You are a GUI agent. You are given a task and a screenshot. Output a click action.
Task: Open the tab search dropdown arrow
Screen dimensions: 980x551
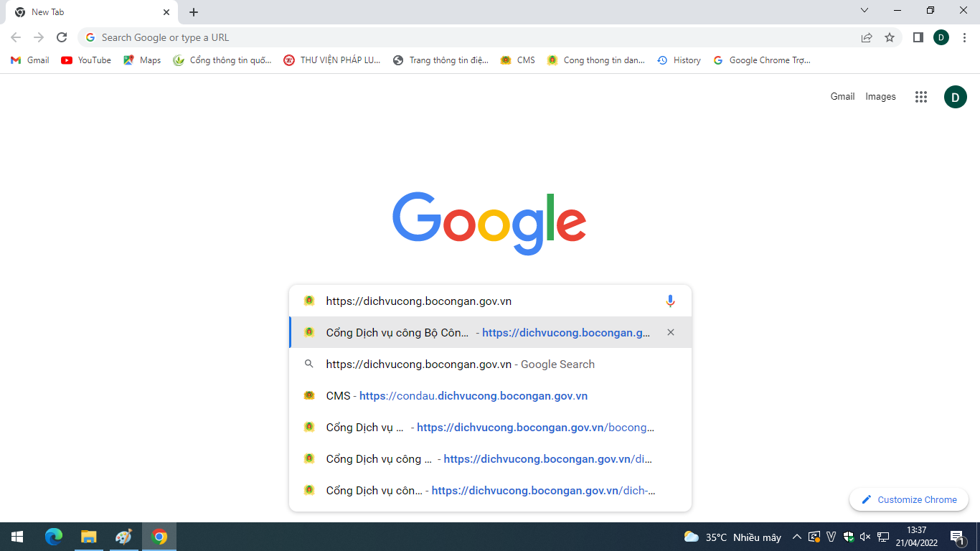click(864, 10)
